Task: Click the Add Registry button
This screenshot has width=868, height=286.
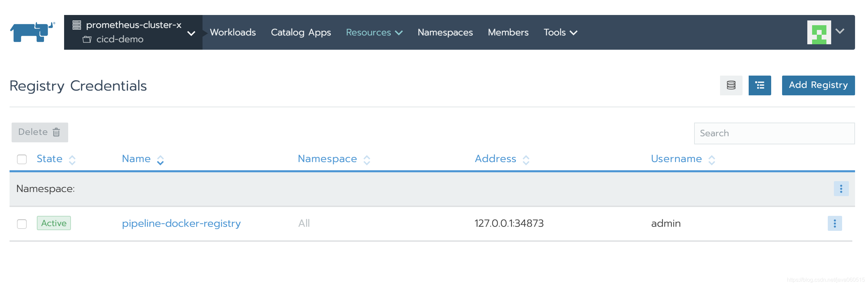Action: click(x=818, y=85)
